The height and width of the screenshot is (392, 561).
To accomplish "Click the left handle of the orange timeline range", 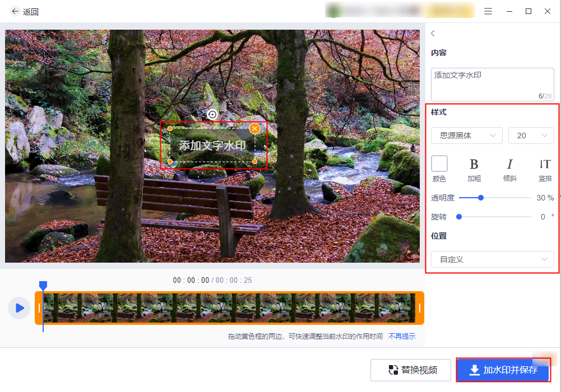I will [x=39, y=308].
